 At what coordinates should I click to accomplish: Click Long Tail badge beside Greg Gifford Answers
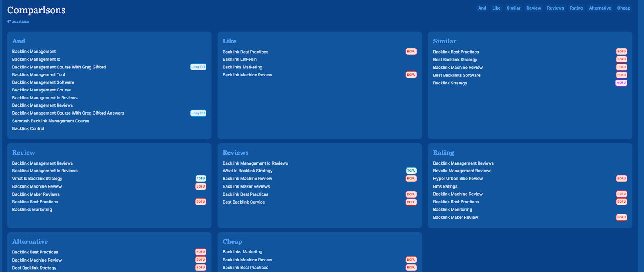click(198, 113)
